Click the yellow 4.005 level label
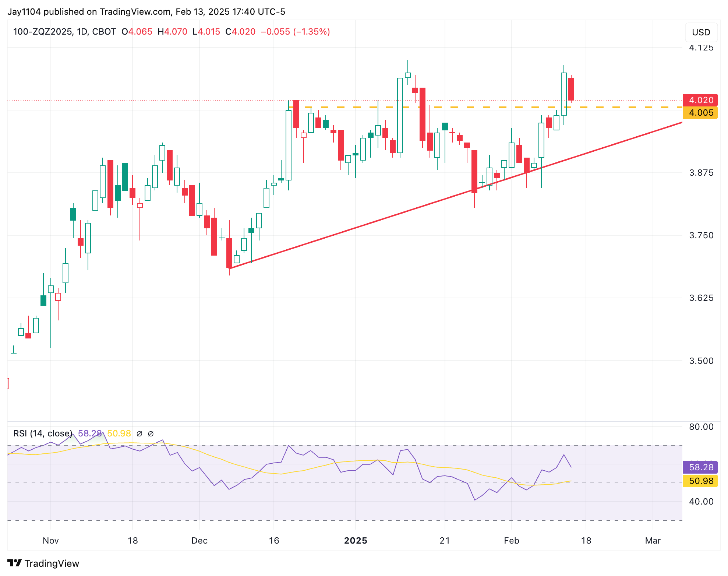The width and height of the screenshot is (728, 576). click(700, 113)
